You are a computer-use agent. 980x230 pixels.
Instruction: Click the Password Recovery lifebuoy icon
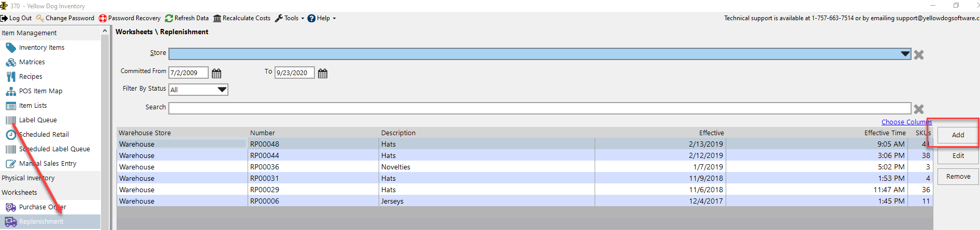pyautogui.click(x=103, y=18)
